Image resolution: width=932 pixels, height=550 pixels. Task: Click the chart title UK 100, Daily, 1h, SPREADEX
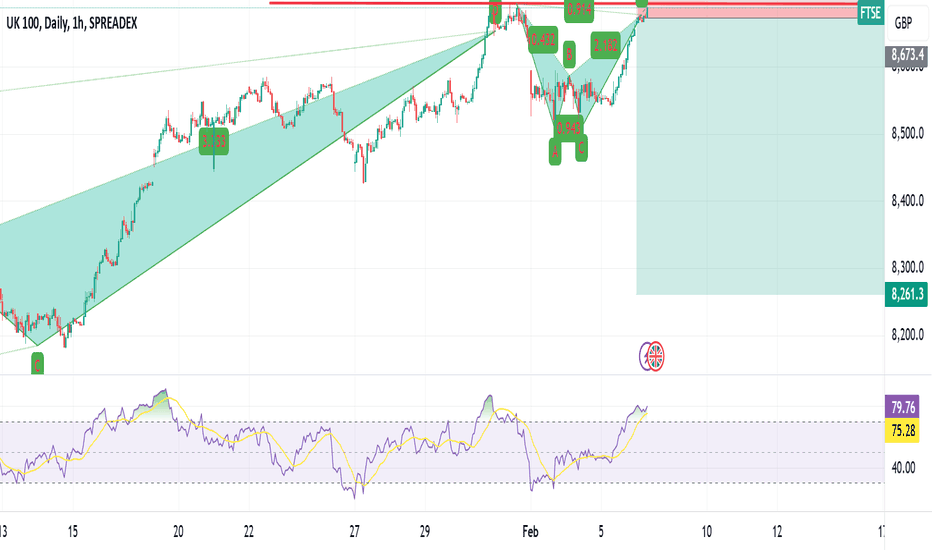click(x=71, y=23)
